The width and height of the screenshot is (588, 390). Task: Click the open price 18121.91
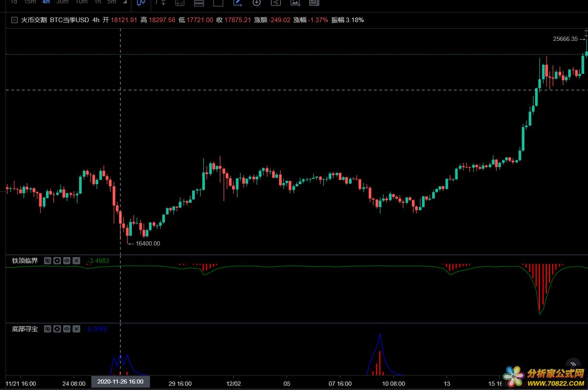click(124, 20)
